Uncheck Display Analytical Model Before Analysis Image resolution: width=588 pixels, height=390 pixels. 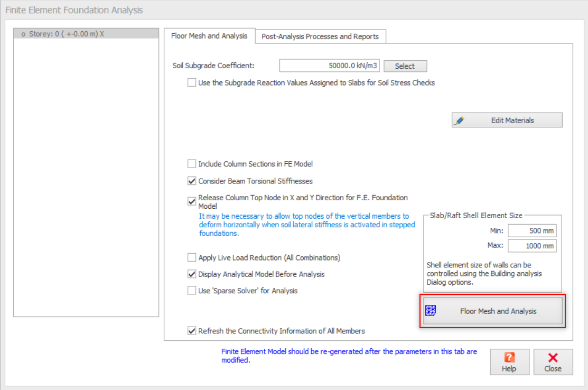(192, 274)
